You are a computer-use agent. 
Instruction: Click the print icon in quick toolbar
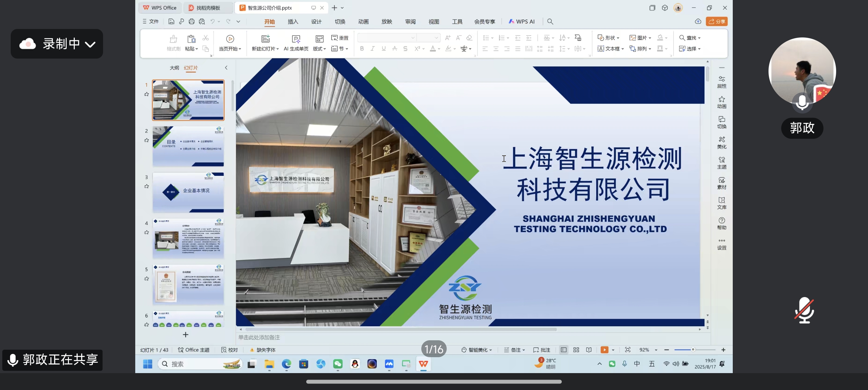point(191,21)
